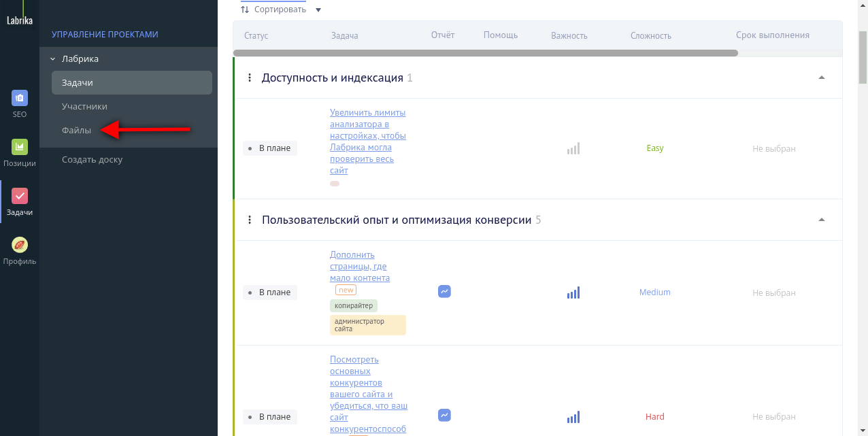Viewport: 868px width, 436px height.
Task: Open Сортировать dropdown arrow
Action: pos(318,10)
